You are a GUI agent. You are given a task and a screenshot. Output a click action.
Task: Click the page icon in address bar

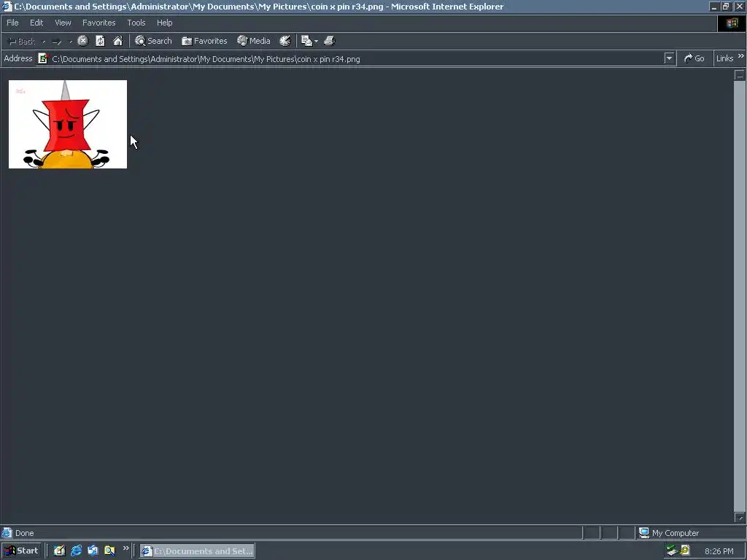click(43, 58)
